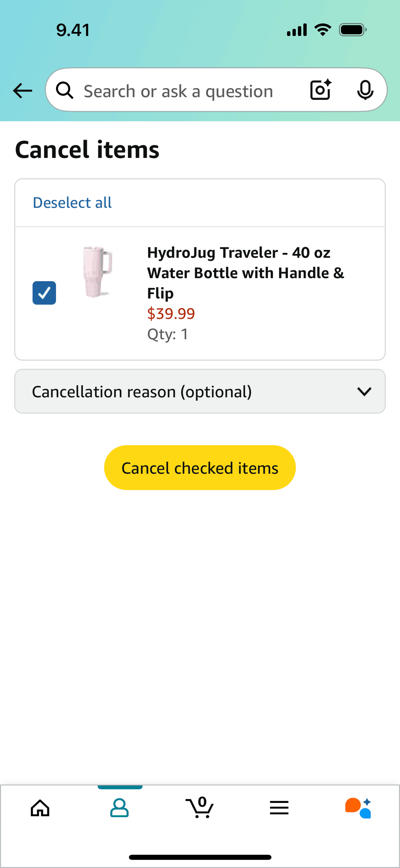
Task: Open camera lens visual search
Action: (321, 90)
